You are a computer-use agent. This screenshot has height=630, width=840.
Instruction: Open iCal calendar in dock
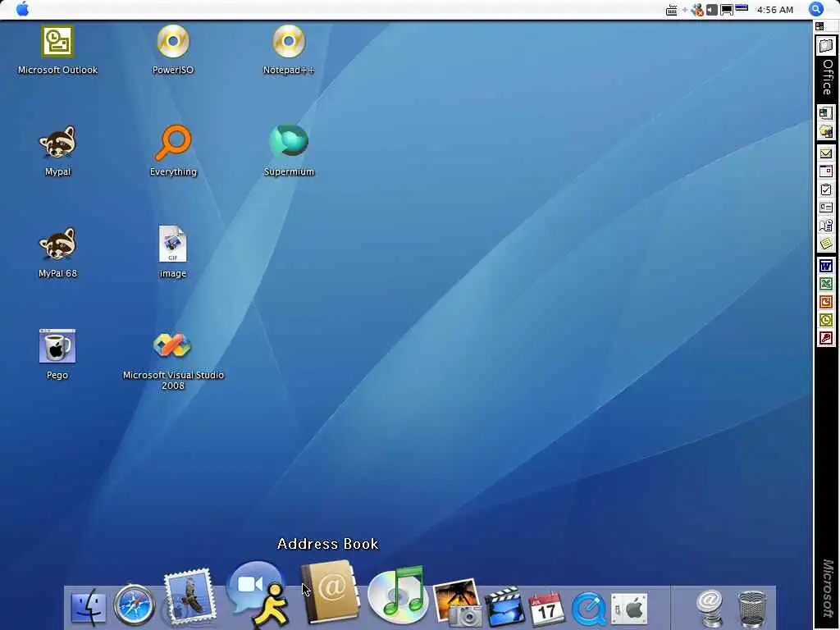pos(546,608)
